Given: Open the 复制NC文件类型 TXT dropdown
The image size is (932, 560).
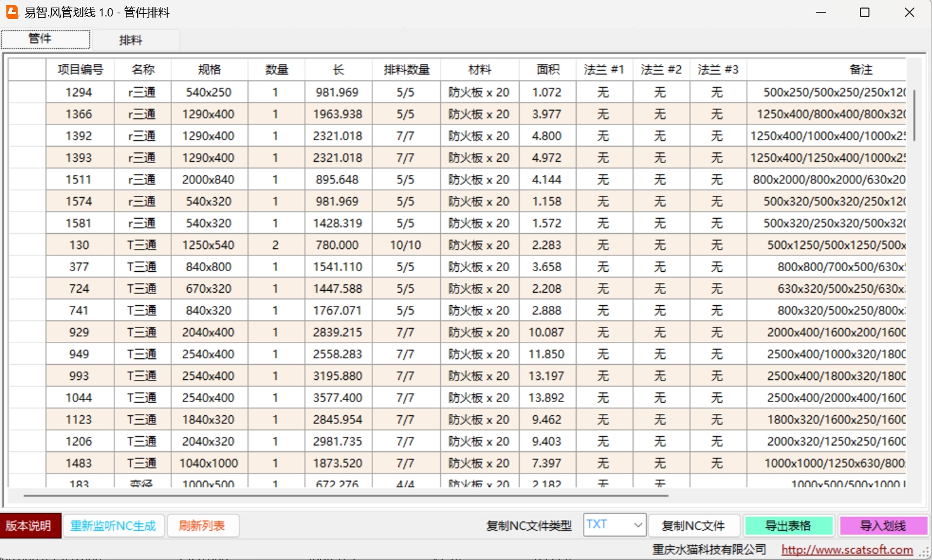Looking at the screenshot, I should 614,525.
